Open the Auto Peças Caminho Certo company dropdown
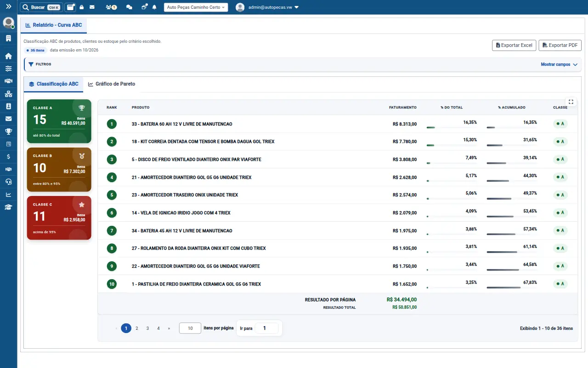588x368 pixels. pyautogui.click(x=196, y=7)
